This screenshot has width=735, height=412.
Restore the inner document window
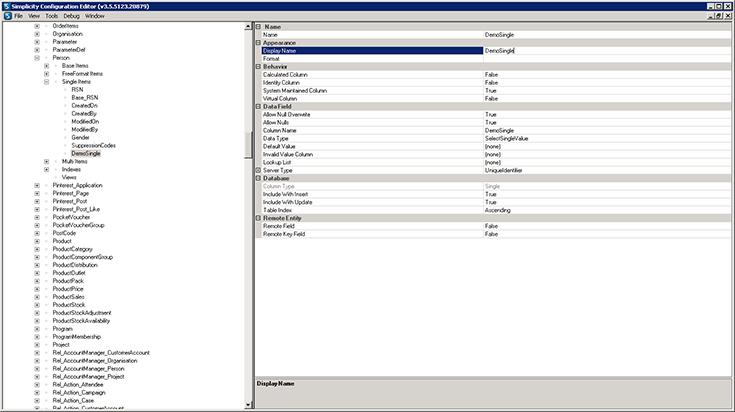tap(719, 16)
